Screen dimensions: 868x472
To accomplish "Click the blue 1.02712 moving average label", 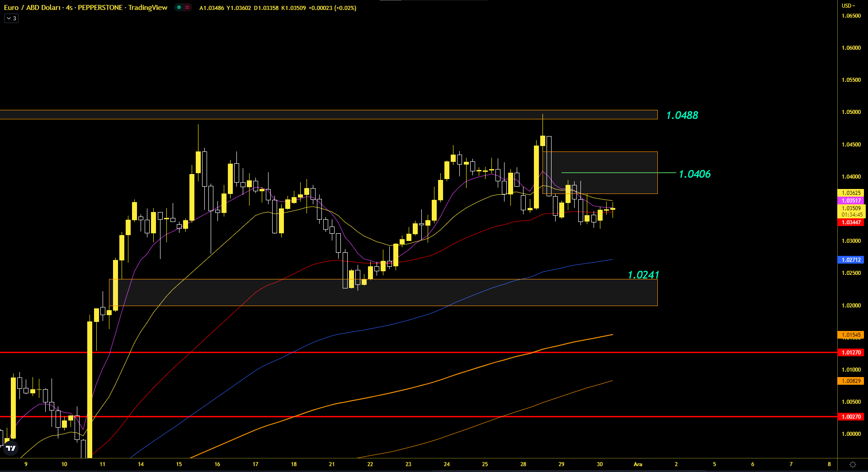I will tap(851, 260).
